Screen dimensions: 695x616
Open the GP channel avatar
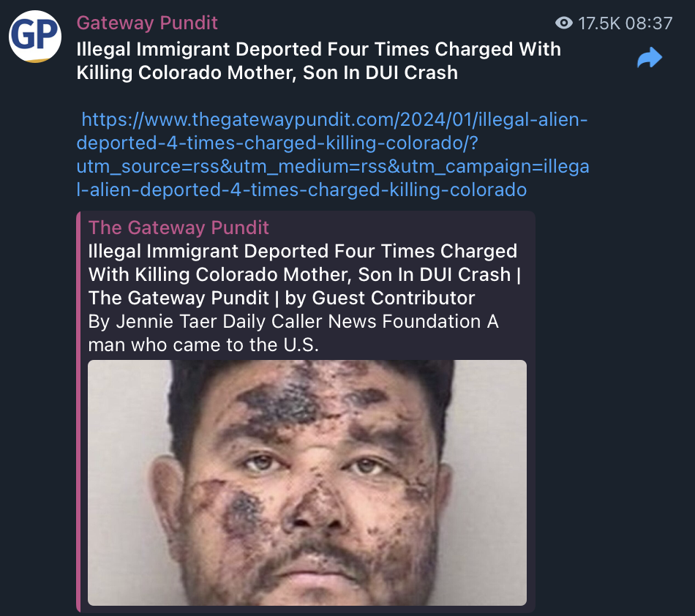pos(35,37)
